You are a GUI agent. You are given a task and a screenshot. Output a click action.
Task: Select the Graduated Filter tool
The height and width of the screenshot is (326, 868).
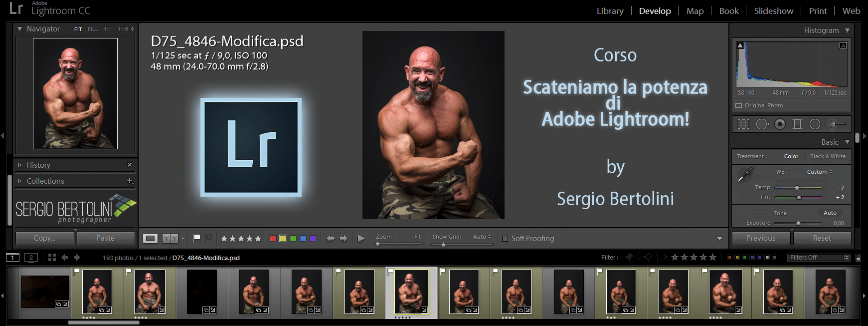(x=797, y=124)
